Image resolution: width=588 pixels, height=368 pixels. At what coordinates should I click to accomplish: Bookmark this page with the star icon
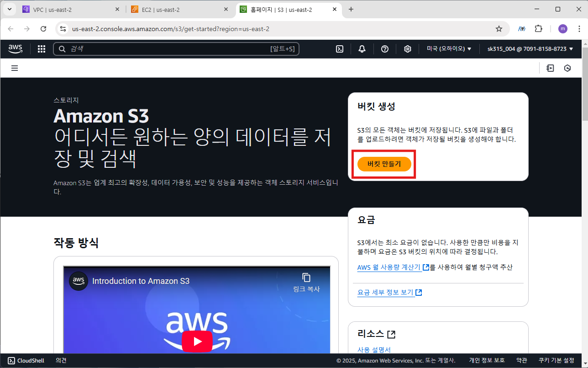(499, 29)
